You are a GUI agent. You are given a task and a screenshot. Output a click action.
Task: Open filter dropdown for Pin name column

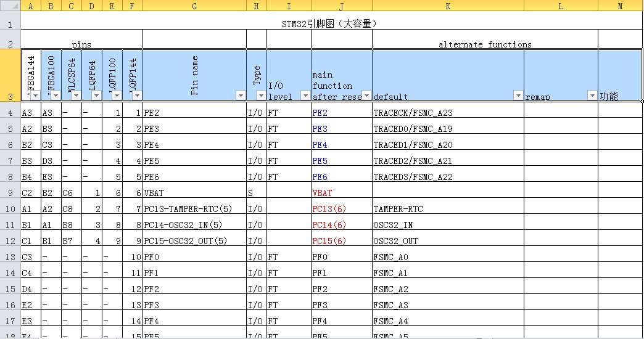241,96
